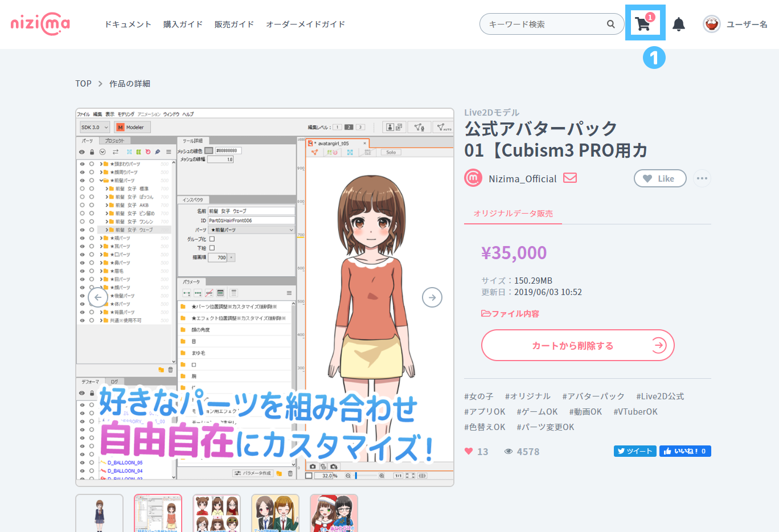Screen dimensions: 779x532
Task: Open the #アプリOK tag
Action: pyautogui.click(x=485, y=412)
